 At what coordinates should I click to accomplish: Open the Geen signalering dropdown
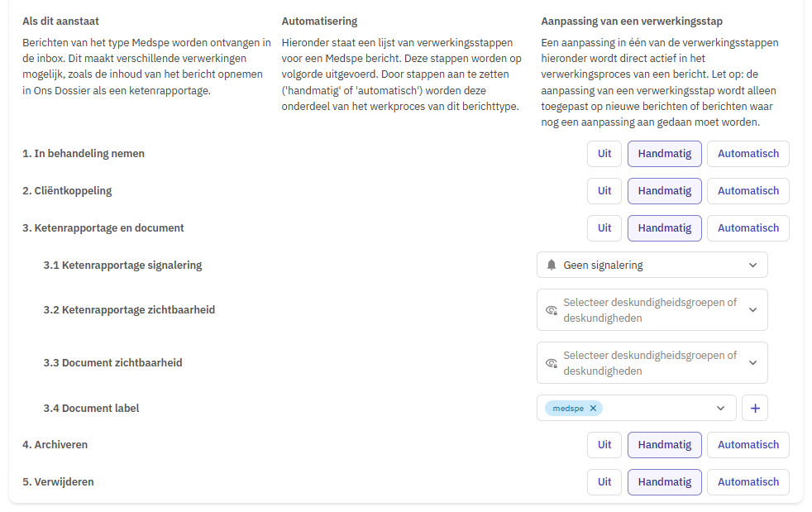click(652, 266)
